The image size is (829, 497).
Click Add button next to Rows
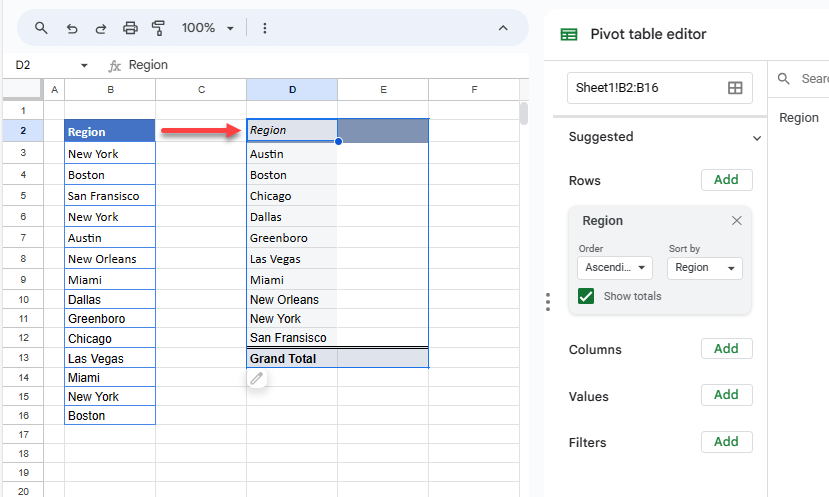(x=726, y=180)
